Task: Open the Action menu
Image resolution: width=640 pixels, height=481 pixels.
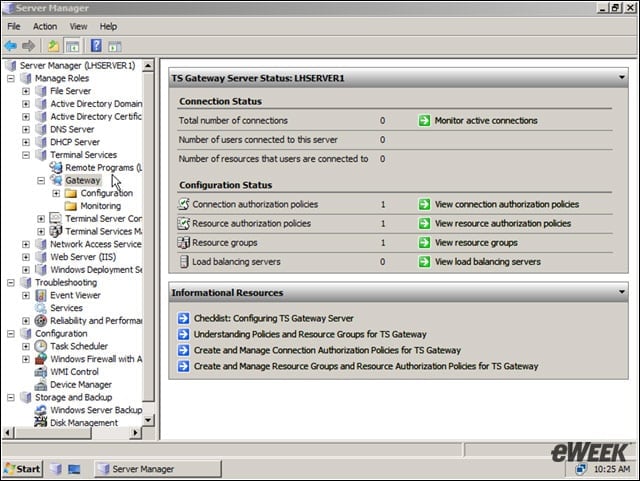Action: 45,27
